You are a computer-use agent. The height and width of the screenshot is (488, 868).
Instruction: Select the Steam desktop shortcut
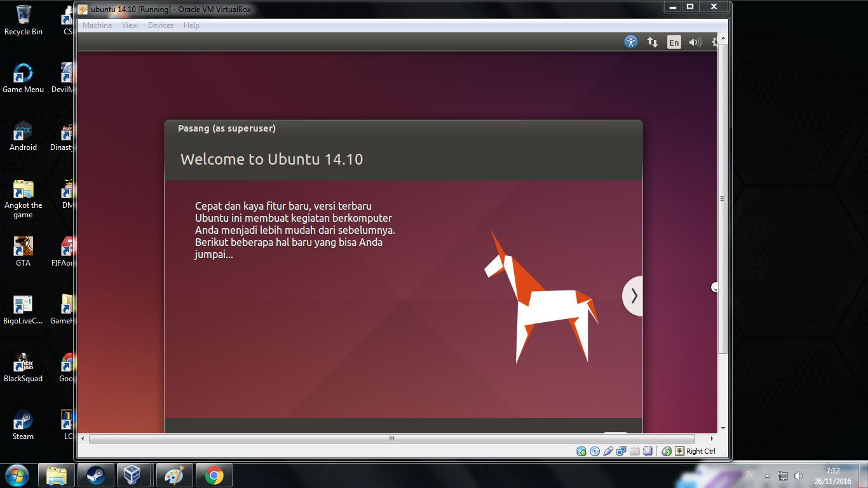click(x=24, y=424)
